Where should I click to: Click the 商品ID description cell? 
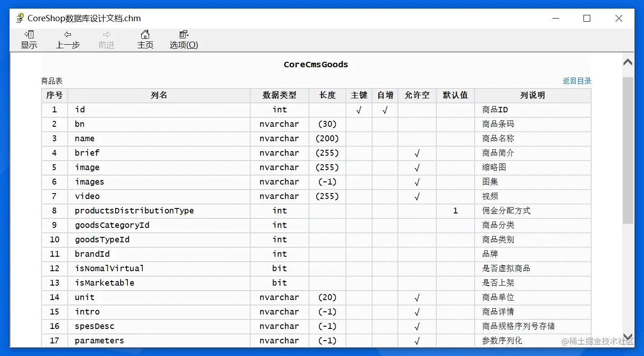533,110
